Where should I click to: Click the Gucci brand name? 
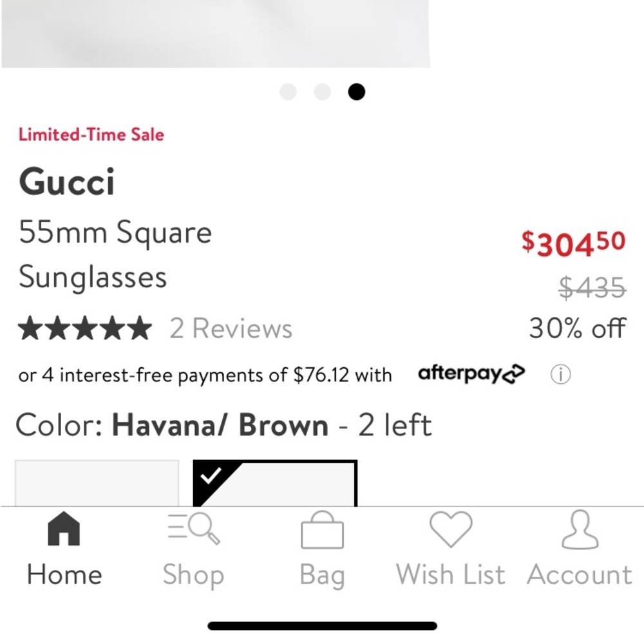pos(67,182)
